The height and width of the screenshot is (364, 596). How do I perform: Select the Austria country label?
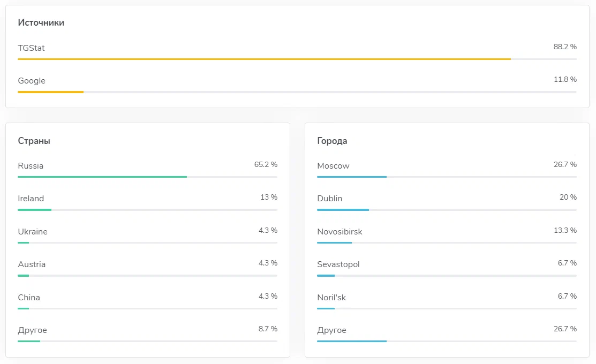click(x=32, y=264)
